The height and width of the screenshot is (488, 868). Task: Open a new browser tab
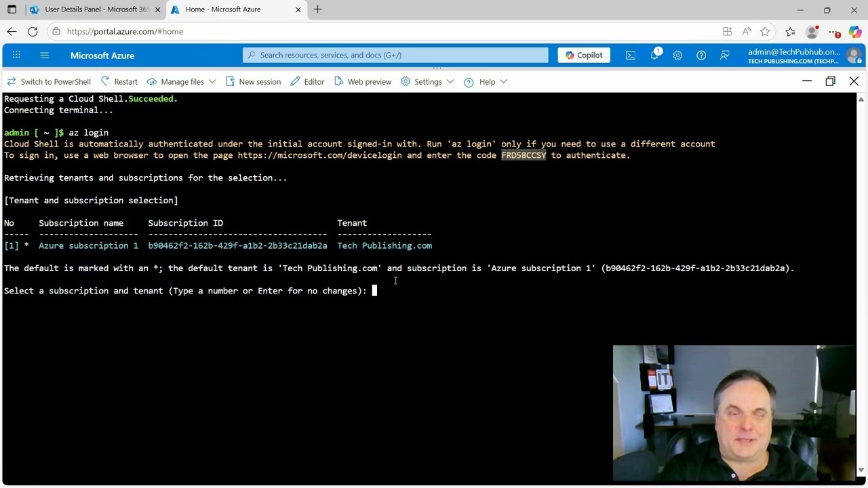click(x=317, y=9)
